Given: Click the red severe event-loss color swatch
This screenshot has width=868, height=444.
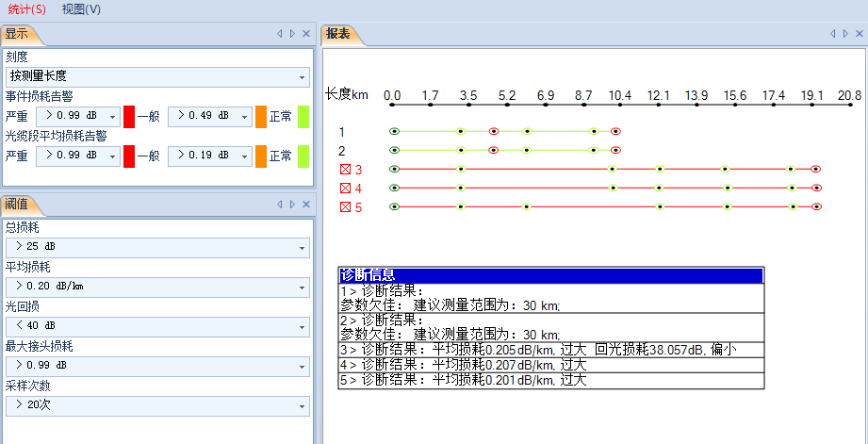Looking at the screenshot, I should (x=129, y=116).
